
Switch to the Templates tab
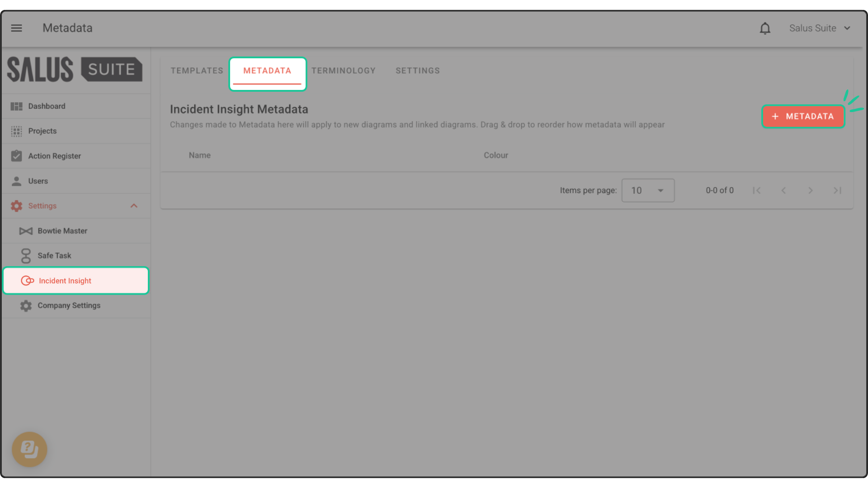tap(197, 71)
